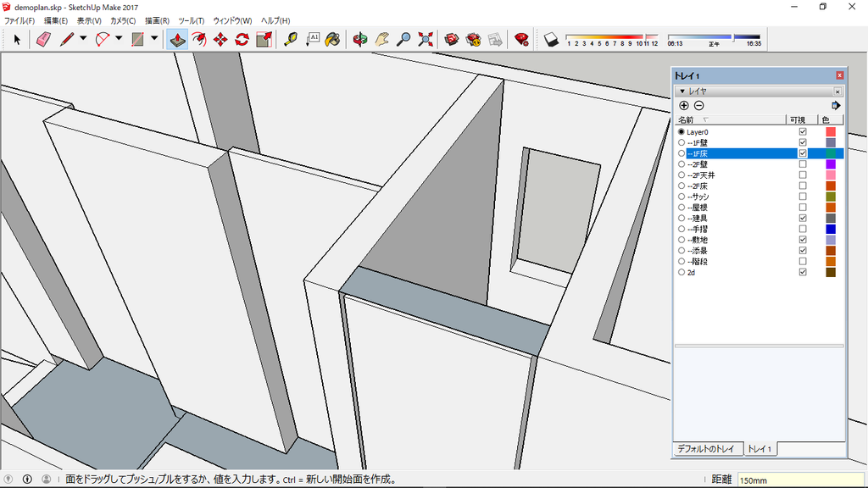Close the トレイ 1 tray window

click(x=840, y=75)
